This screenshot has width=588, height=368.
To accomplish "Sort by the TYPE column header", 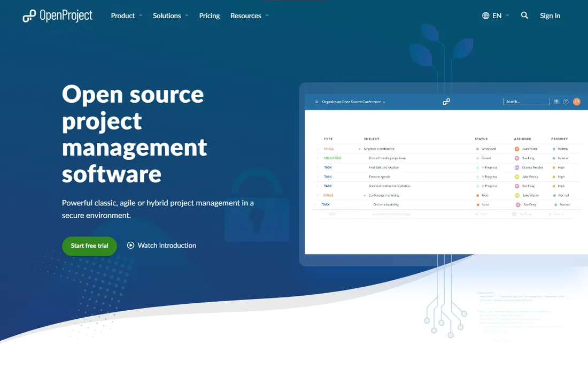I will pos(328,139).
